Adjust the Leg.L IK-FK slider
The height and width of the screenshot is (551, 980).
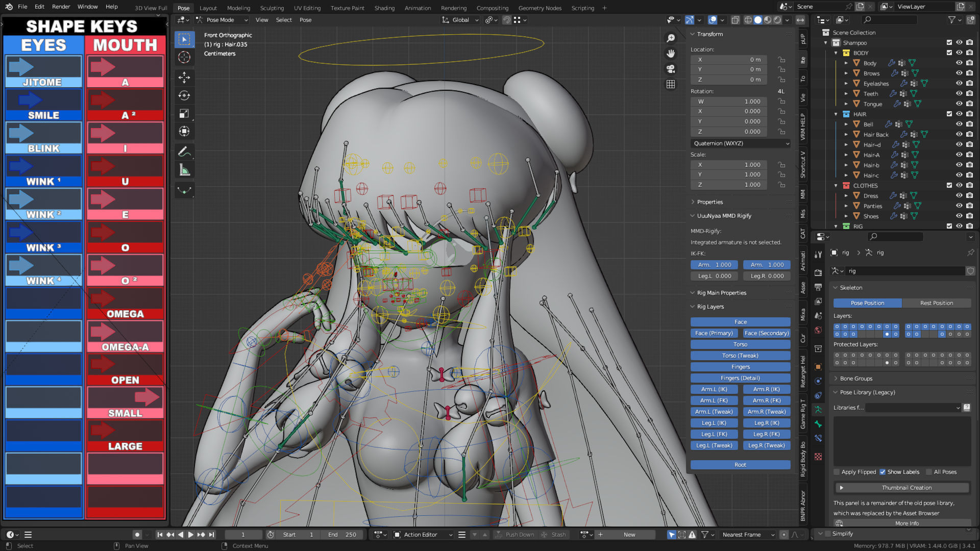(x=715, y=276)
